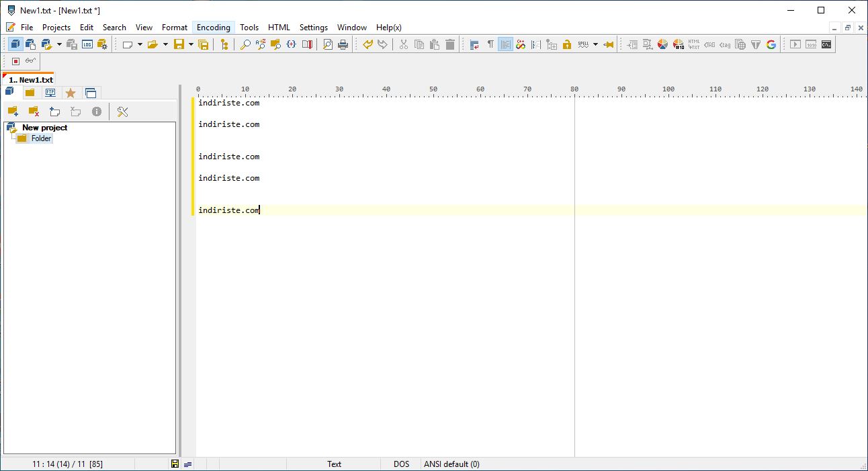Switch to the file explorer folder tab
This screenshot has height=471, width=868.
point(30,93)
